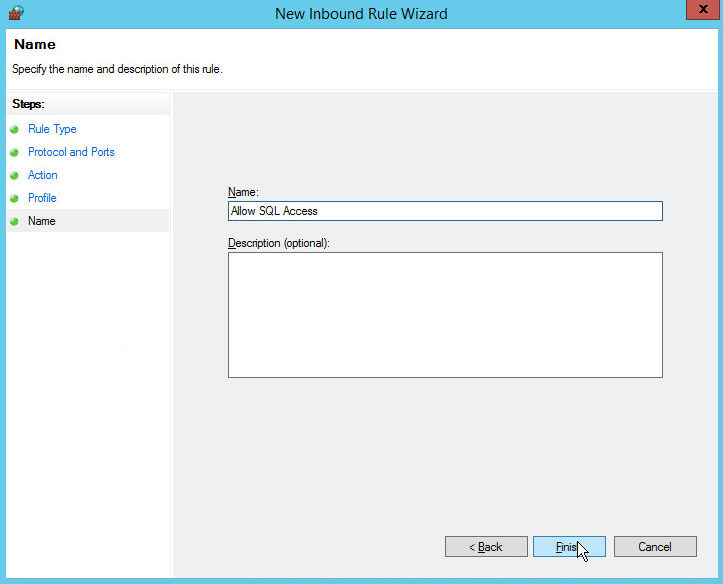This screenshot has width=723, height=584.
Task: Click the Description (optional): label
Action: point(279,243)
